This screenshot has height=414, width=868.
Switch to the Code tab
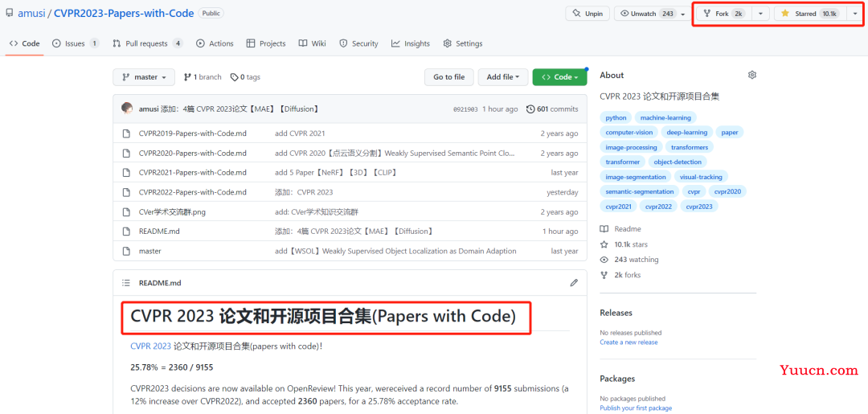tap(25, 43)
